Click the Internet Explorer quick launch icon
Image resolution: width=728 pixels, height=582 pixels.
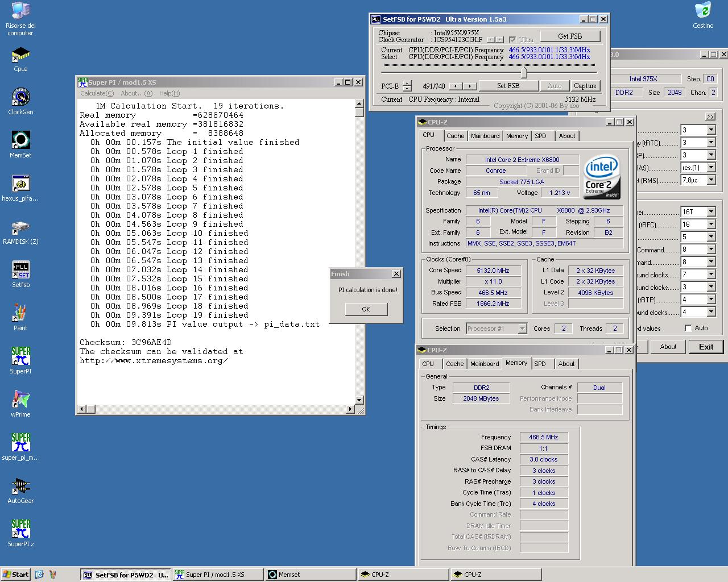click(39, 575)
